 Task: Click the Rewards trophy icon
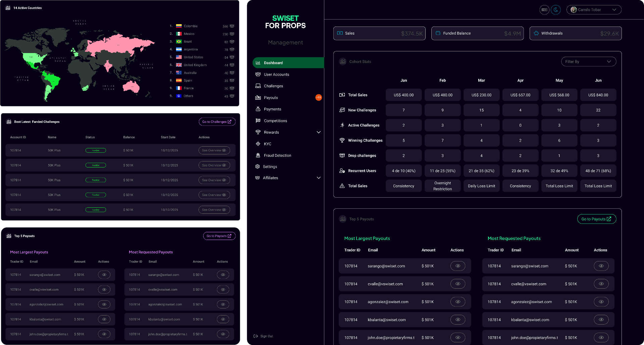coord(258,132)
